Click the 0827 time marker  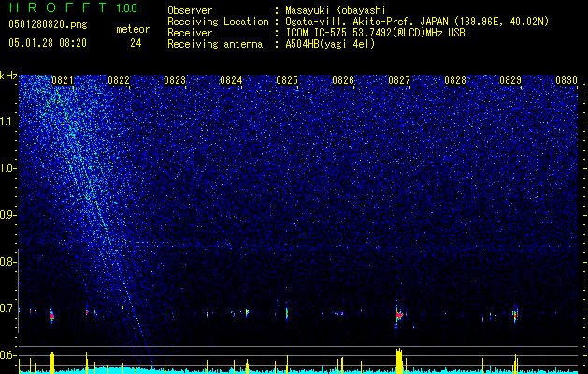click(x=399, y=80)
